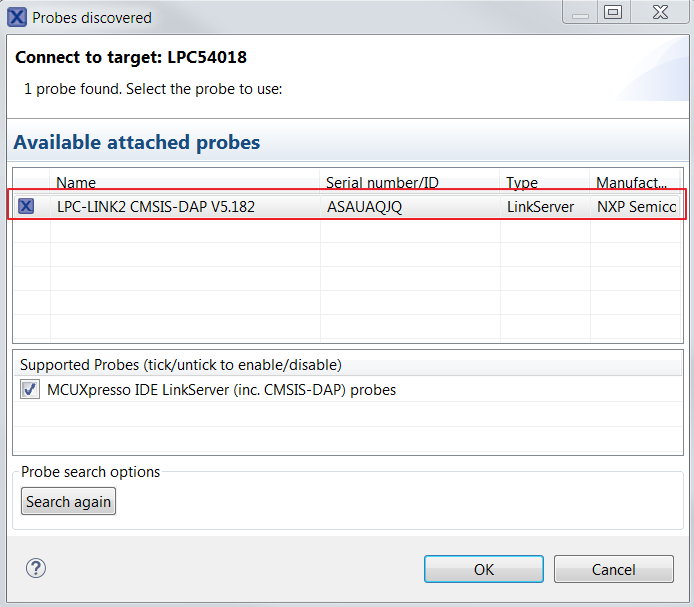This screenshot has width=694, height=607.
Task: Click the Manufacturer column header
Action: click(x=634, y=182)
